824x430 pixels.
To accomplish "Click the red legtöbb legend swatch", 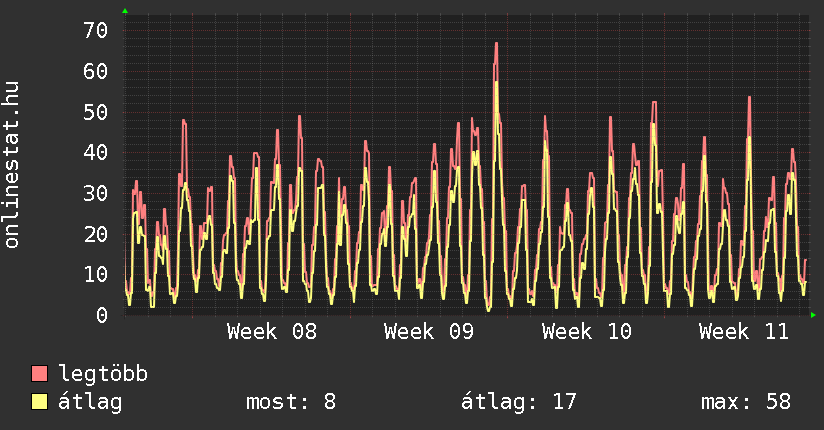I will [x=40, y=375].
